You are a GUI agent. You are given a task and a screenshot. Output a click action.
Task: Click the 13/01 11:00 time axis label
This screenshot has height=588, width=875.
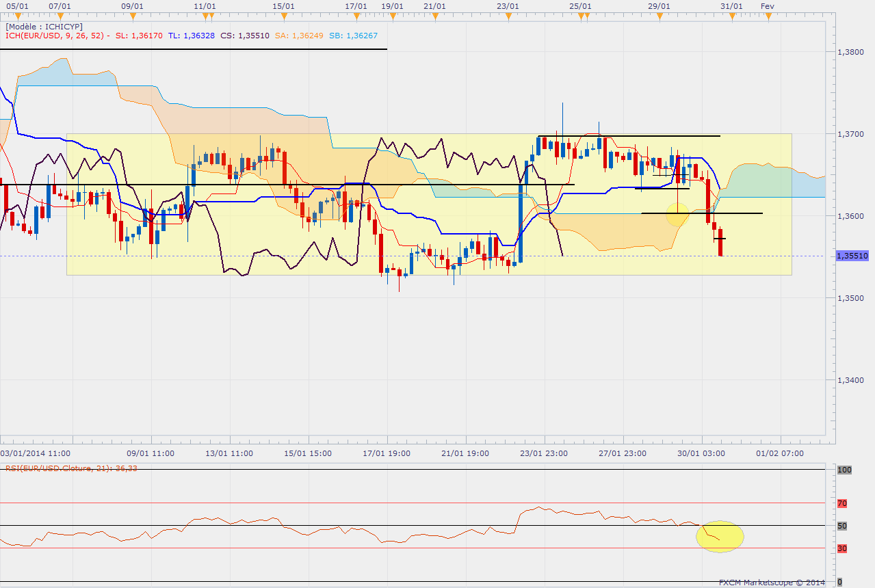pyautogui.click(x=229, y=453)
